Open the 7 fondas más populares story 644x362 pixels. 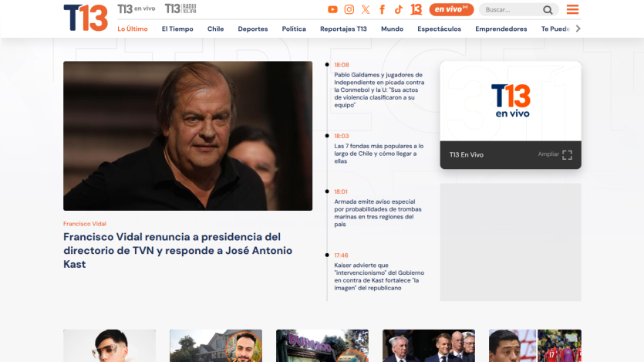[x=379, y=154]
